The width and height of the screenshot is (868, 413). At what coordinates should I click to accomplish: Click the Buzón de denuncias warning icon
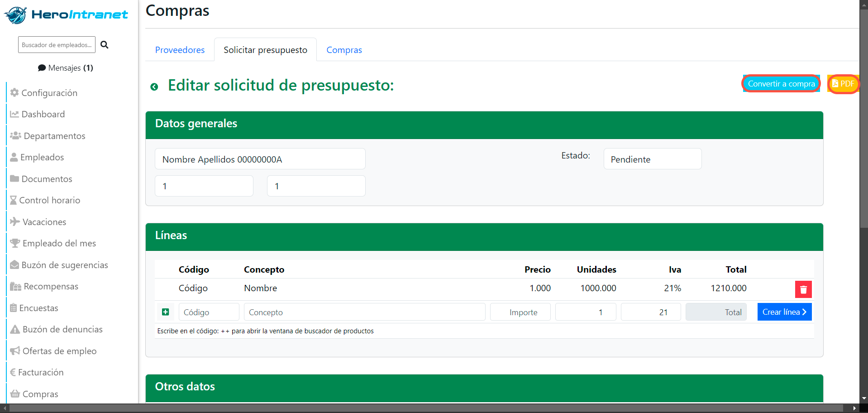pyautogui.click(x=15, y=329)
